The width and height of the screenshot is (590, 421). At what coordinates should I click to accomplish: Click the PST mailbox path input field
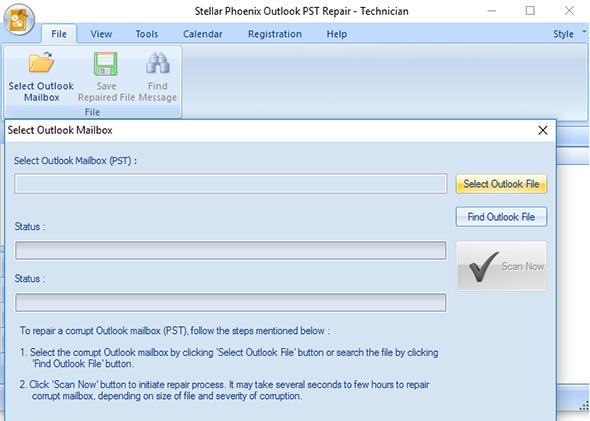(231, 184)
